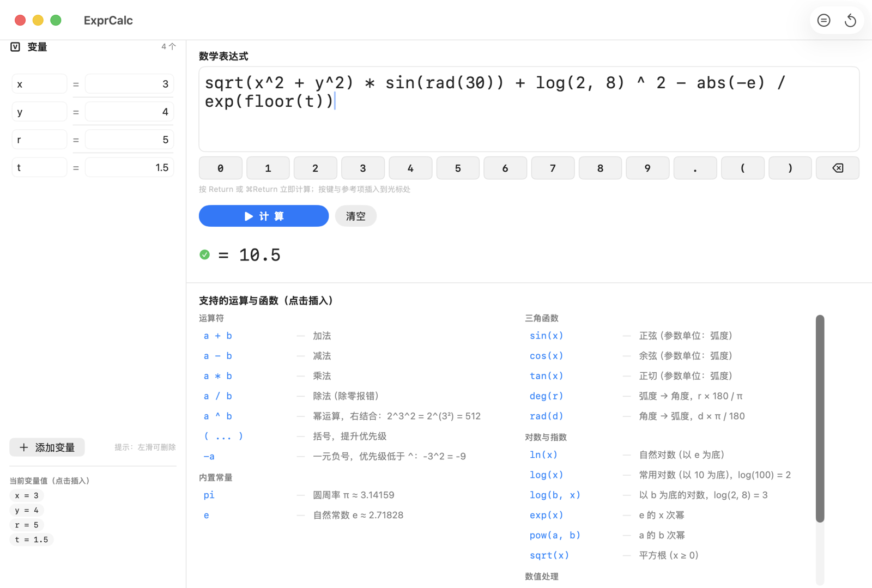Insert the exp(x) function

(x=546, y=515)
